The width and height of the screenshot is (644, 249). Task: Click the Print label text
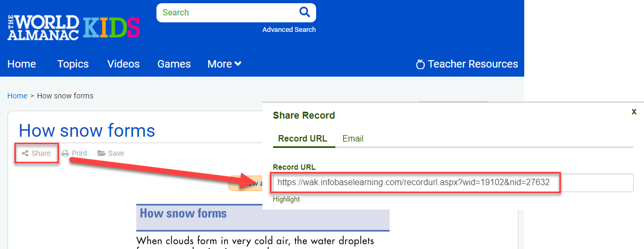[79, 153]
